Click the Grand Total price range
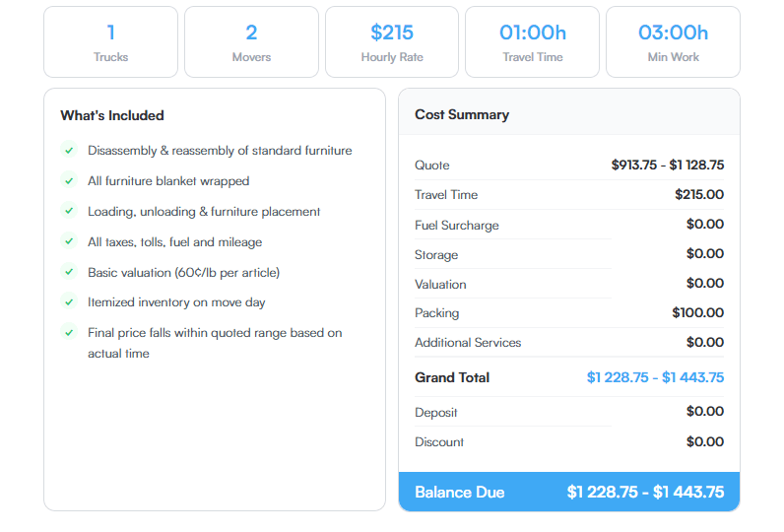Screen dimensions: 784x532 click(x=655, y=377)
